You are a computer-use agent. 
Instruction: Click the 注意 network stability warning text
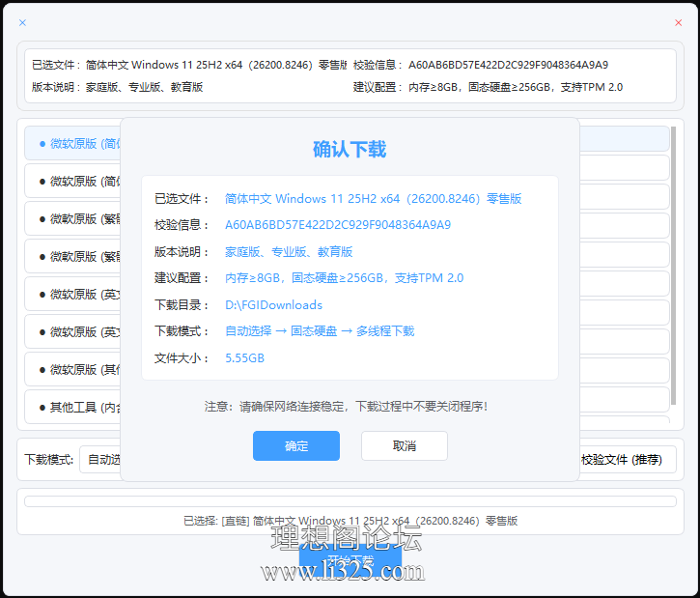tap(346, 407)
